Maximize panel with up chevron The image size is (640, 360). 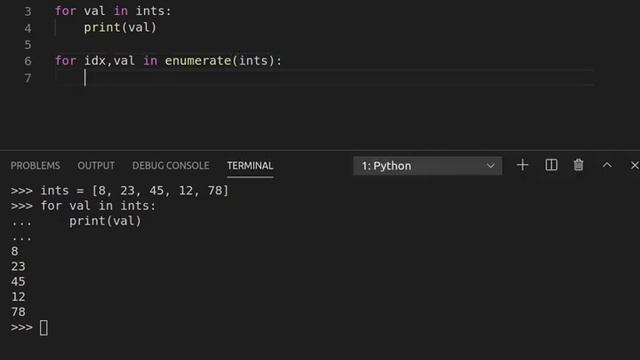[x=607, y=165]
